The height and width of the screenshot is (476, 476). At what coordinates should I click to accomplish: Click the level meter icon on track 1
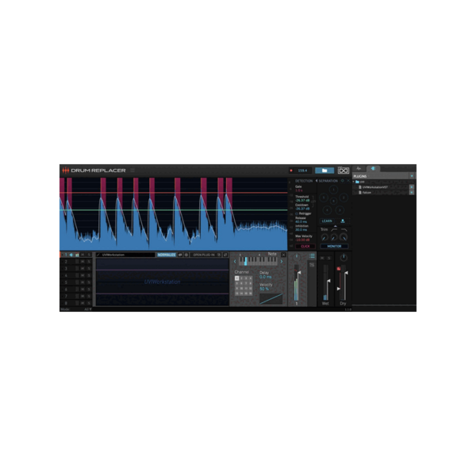coord(77,255)
